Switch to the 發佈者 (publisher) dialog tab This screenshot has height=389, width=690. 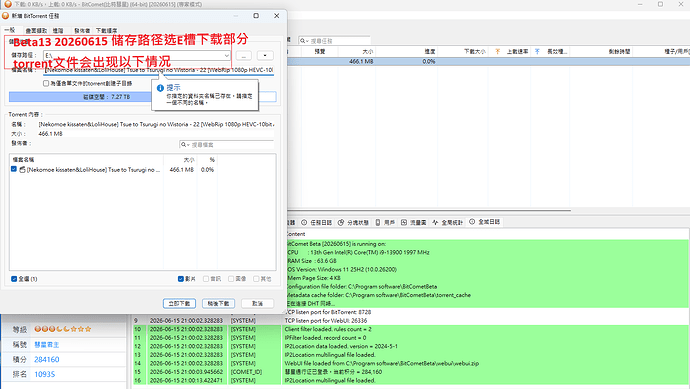click(82, 30)
